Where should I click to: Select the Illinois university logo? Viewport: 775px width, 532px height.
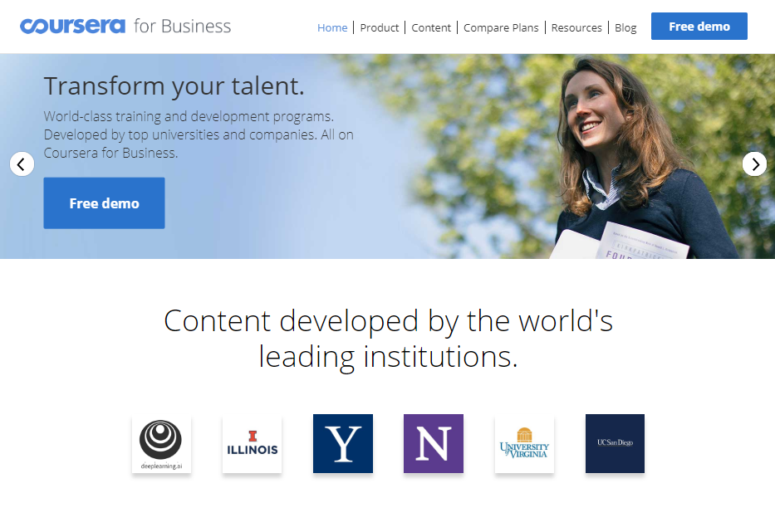tap(252, 443)
